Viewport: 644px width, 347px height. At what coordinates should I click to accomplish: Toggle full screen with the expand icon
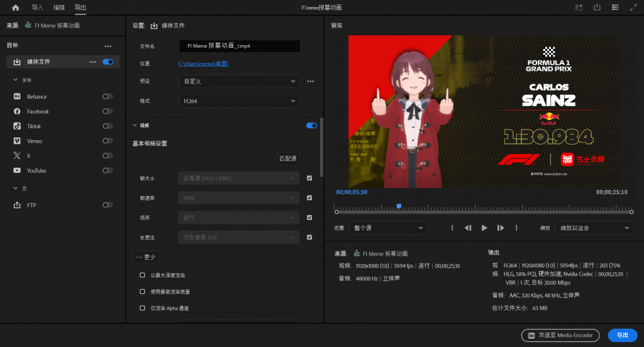(x=633, y=8)
